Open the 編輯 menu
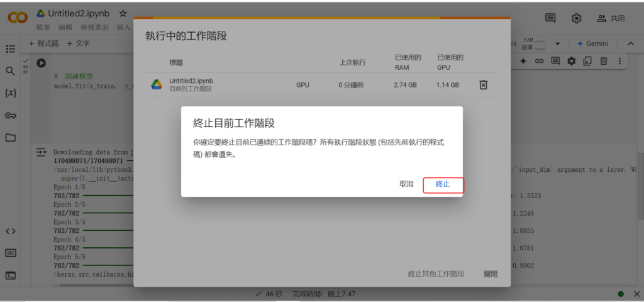Image resolution: width=644 pixels, height=302 pixels. pyautogui.click(x=65, y=28)
